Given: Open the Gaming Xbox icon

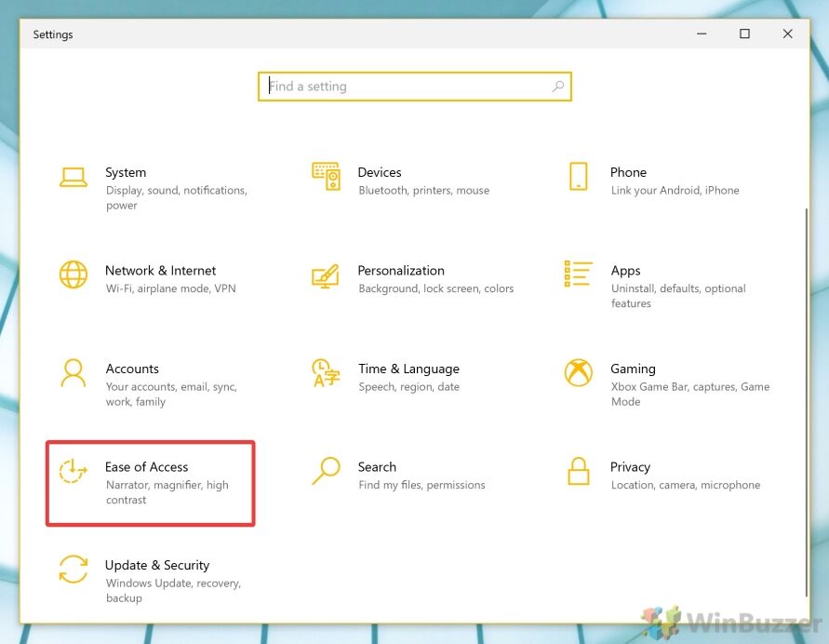Looking at the screenshot, I should coord(579,373).
